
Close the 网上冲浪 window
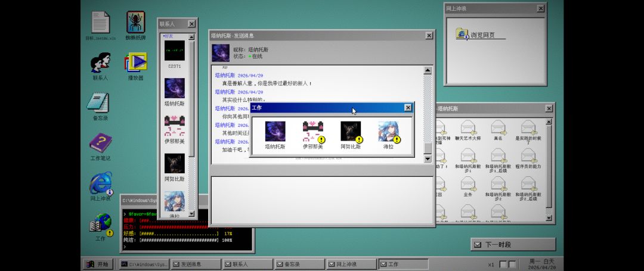[x=541, y=8]
